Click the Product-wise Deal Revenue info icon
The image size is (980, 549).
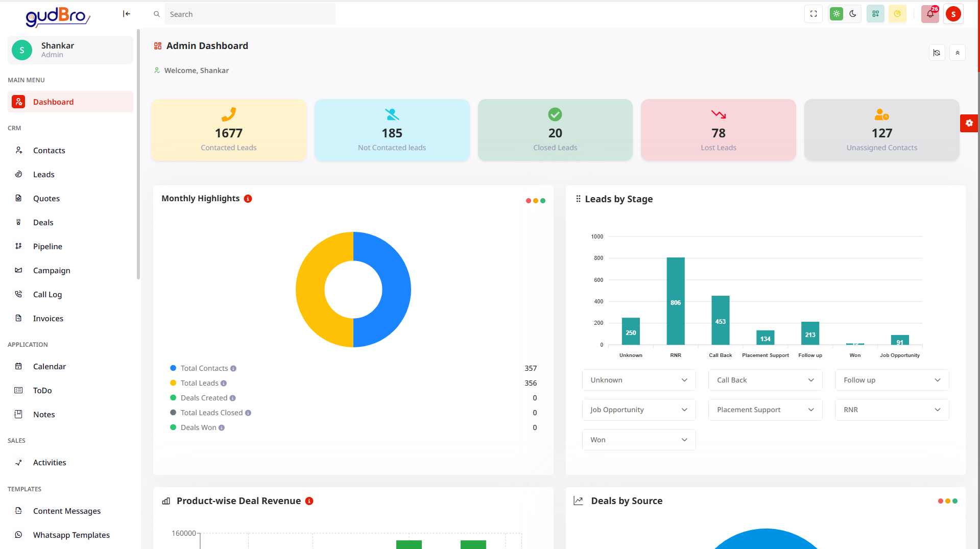point(309,501)
